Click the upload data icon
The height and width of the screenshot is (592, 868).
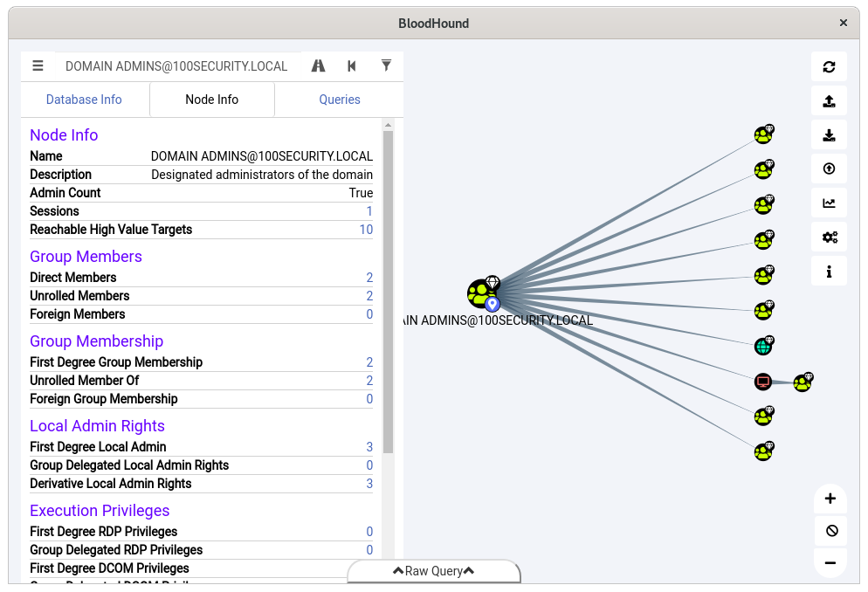tap(829, 169)
